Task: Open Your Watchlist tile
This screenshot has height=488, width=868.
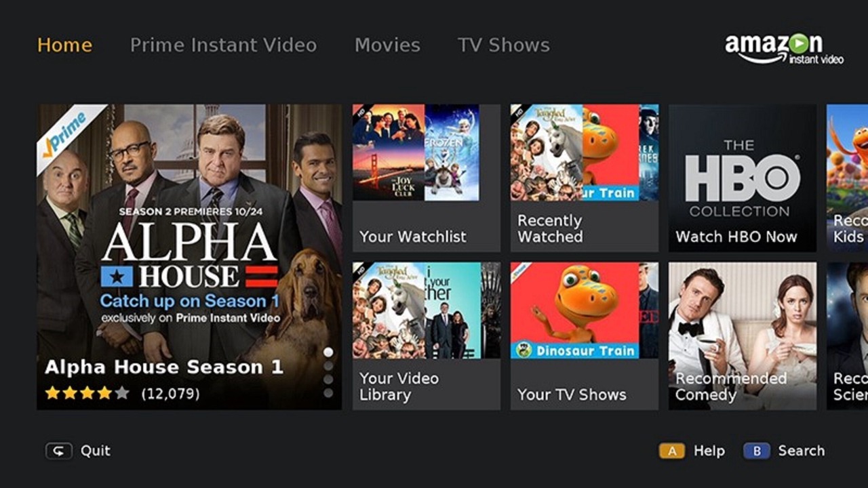Action: pyautogui.click(x=427, y=178)
